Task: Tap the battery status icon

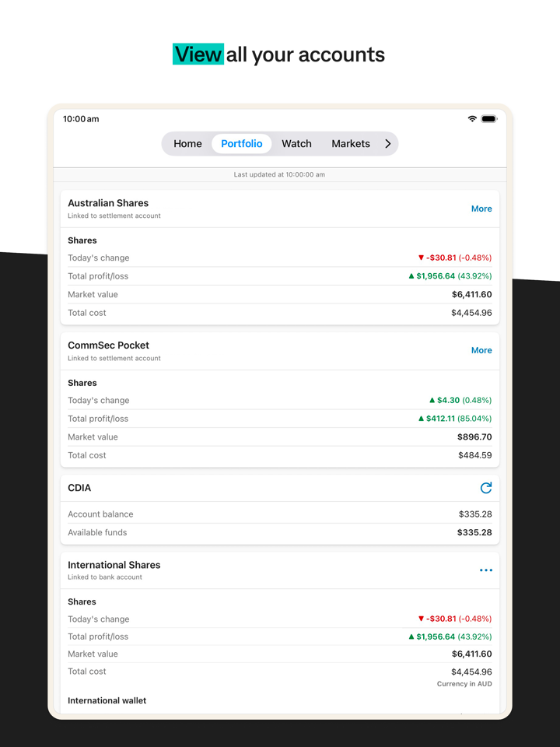Action: [x=489, y=119]
